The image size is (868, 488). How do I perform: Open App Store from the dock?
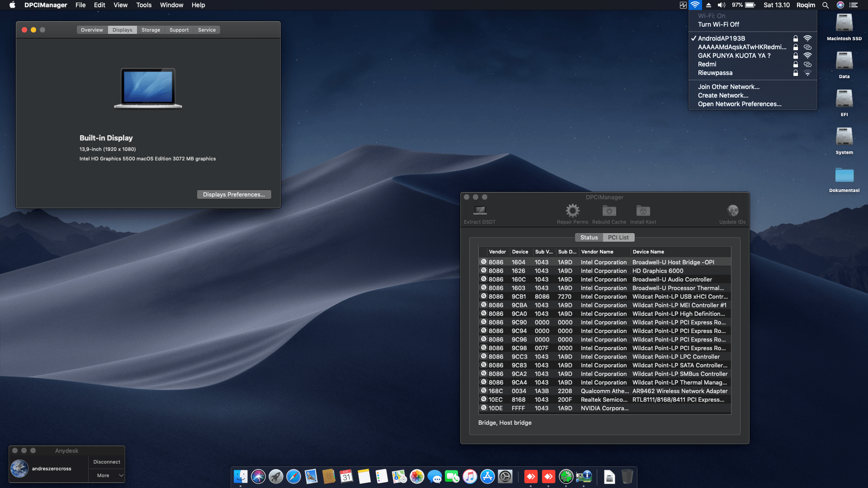point(487,476)
